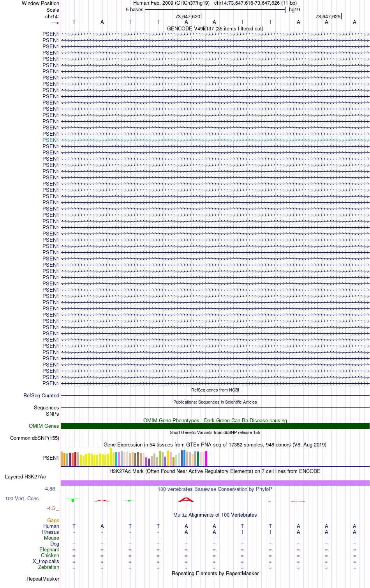Image resolution: width=370 pixels, height=588 pixels.
Task: Click the Sequences track label
Action: [x=46, y=407]
